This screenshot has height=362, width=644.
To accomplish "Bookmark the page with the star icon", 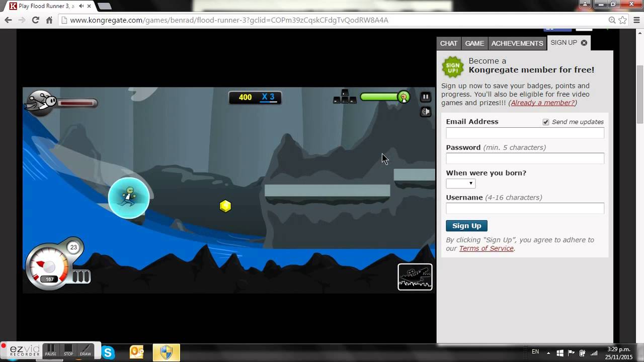I will [622, 20].
